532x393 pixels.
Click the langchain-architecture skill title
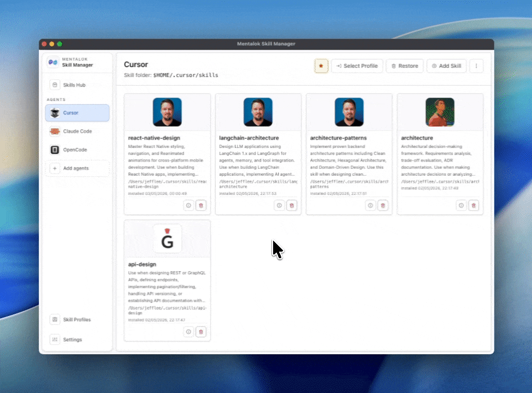249,138
